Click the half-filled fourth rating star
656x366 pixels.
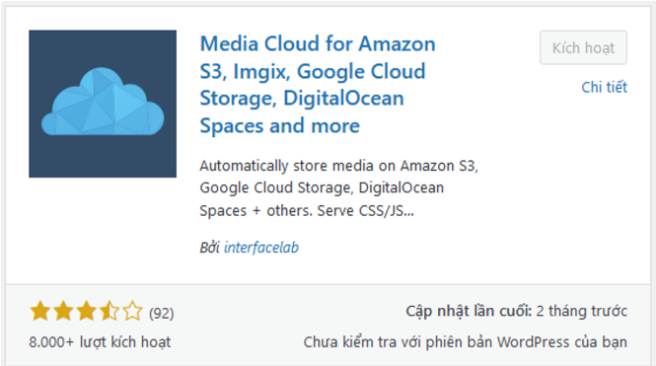click(x=109, y=311)
